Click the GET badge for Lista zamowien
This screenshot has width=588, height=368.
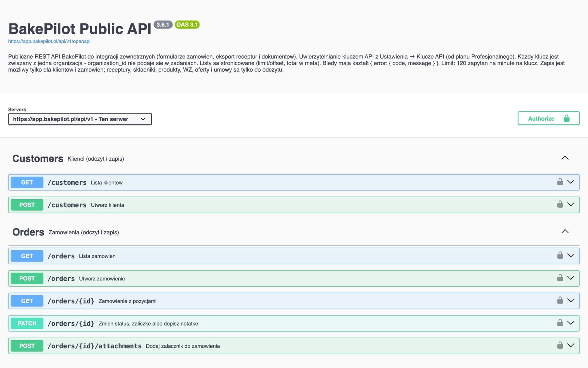(27, 256)
